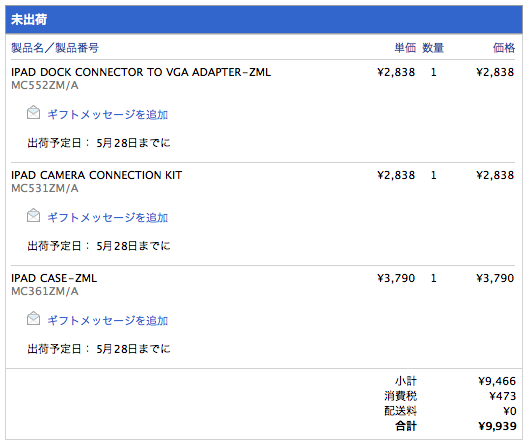Image resolution: width=528 pixels, height=445 pixels.
Task: Click the 未出荷 blue header bar
Action: (x=264, y=20)
